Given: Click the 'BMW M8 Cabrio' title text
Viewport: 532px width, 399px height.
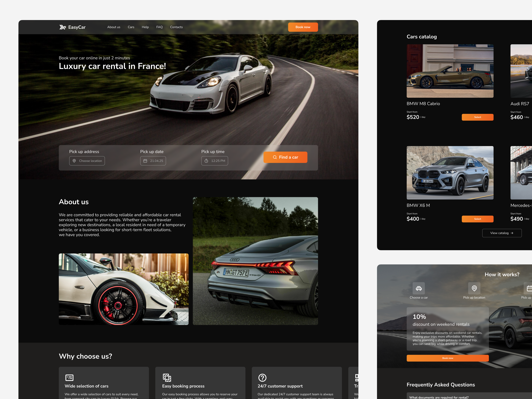Looking at the screenshot, I should point(423,104).
